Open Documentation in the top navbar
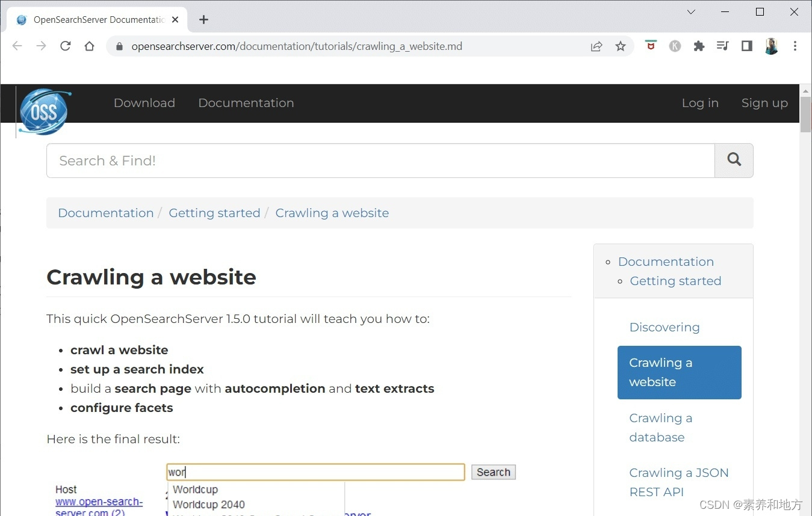Screen dimensions: 812x516 (x=246, y=103)
